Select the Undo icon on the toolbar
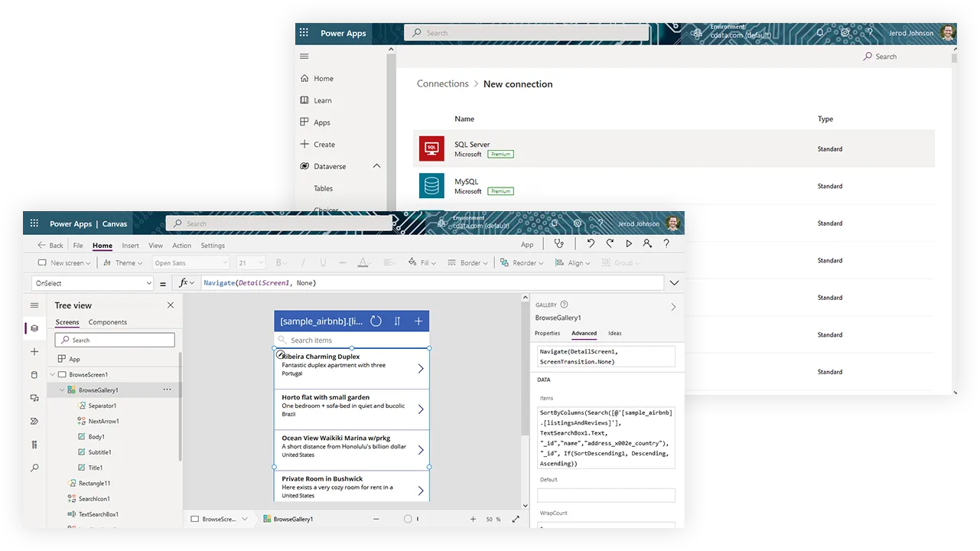The image size is (980, 551). click(590, 244)
